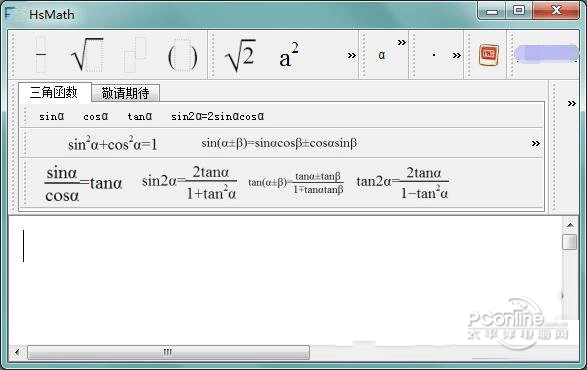The width and height of the screenshot is (587, 370).
Task: Click the vertical scrollbar thumb
Action: click(x=570, y=242)
